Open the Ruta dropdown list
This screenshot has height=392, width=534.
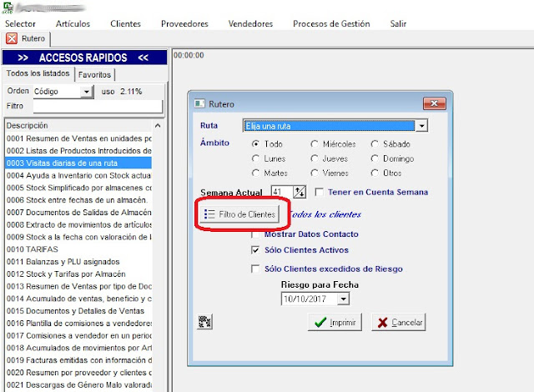coord(421,125)
